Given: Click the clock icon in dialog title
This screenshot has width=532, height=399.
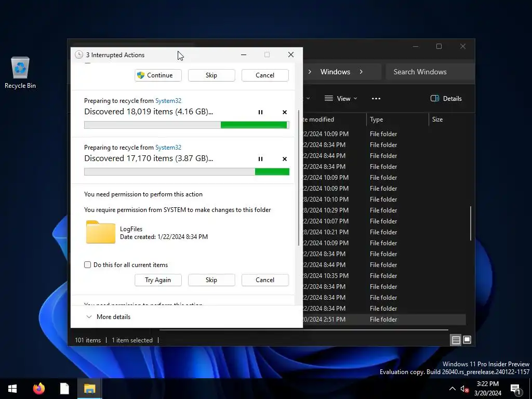Looking at the screenshot, I should [x=79, y=55].
